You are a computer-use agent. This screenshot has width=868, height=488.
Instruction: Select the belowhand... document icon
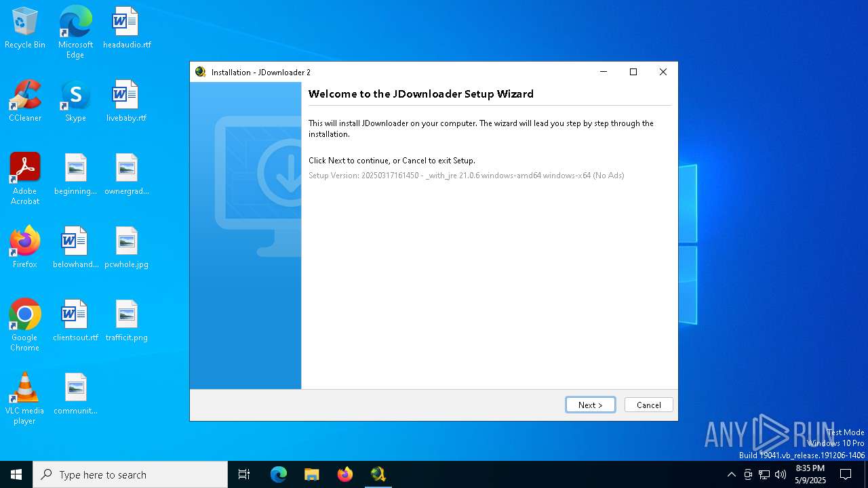coord(75,248)
